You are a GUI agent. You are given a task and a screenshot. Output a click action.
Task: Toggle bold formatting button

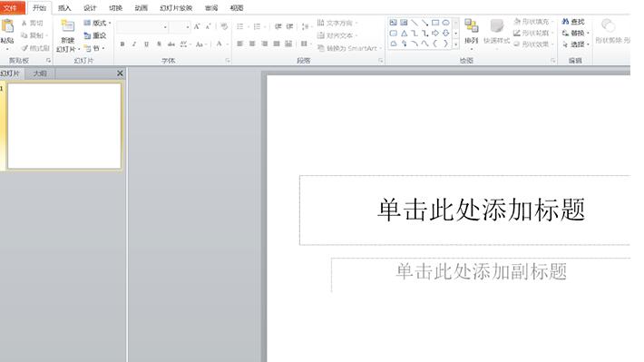122,44
